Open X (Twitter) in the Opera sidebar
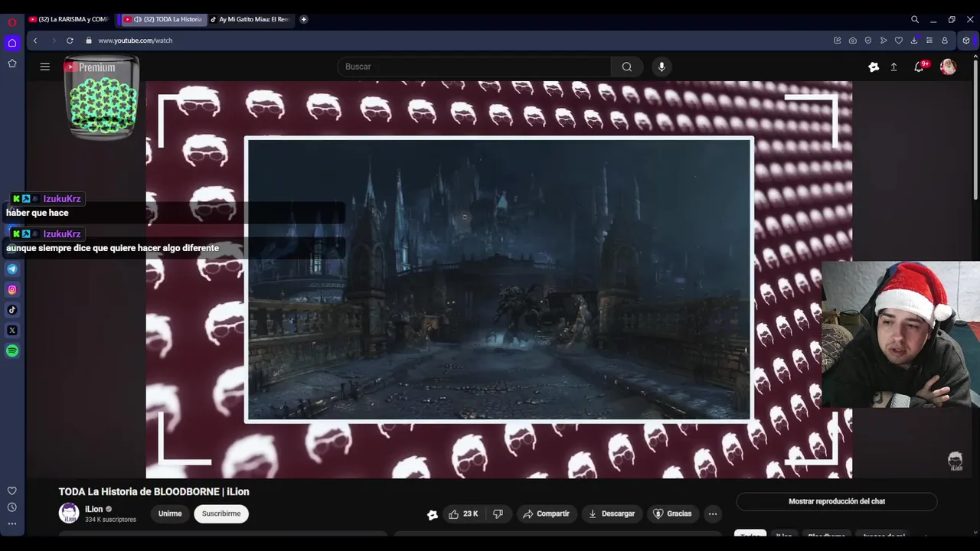Viewport: 980px width, 551px height. point(12,331)
